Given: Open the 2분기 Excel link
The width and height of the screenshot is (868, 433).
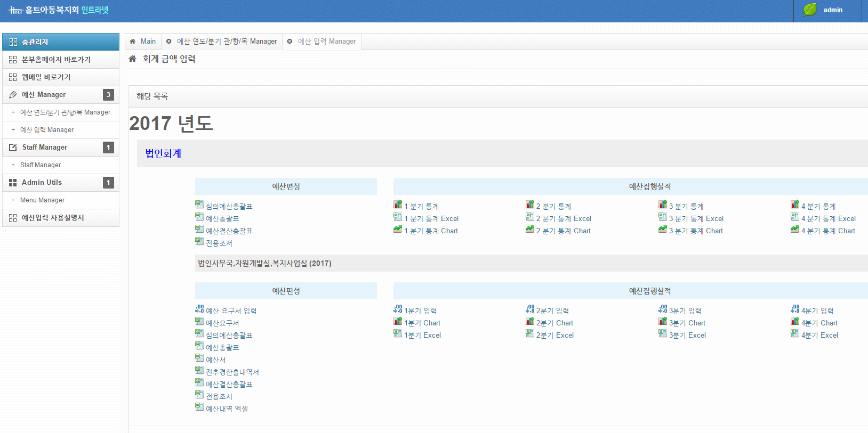Looking at the screenshot, I should tap(554, 336).
